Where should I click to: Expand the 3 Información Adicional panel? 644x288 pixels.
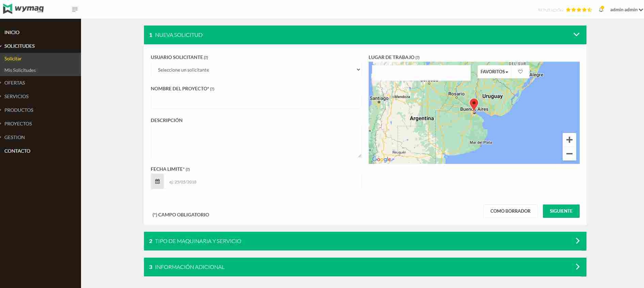click(x=365, y=267)
